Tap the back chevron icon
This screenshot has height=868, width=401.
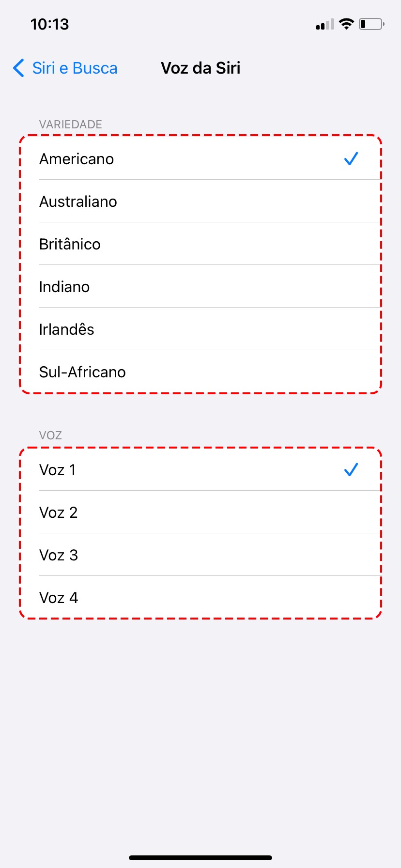(x=18, y=68)
